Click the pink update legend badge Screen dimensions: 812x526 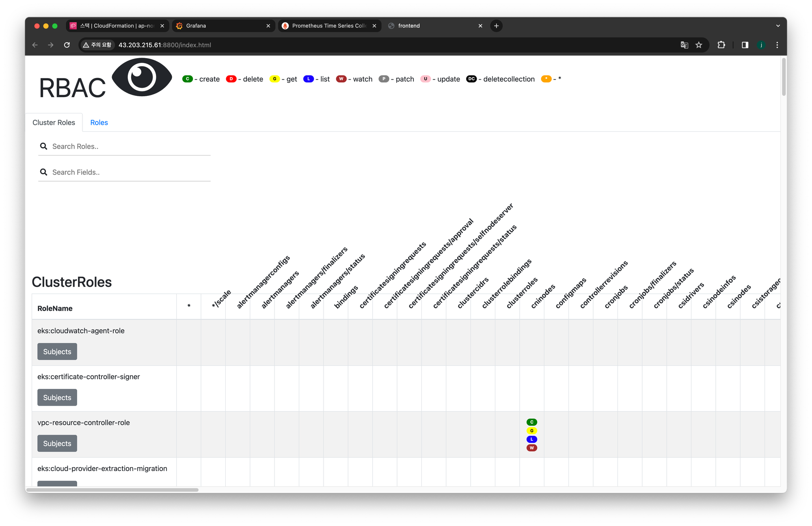tap(425, 79)
